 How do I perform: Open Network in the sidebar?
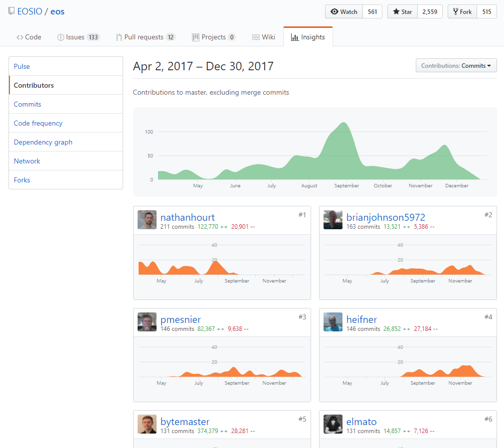tap(66, 161)
